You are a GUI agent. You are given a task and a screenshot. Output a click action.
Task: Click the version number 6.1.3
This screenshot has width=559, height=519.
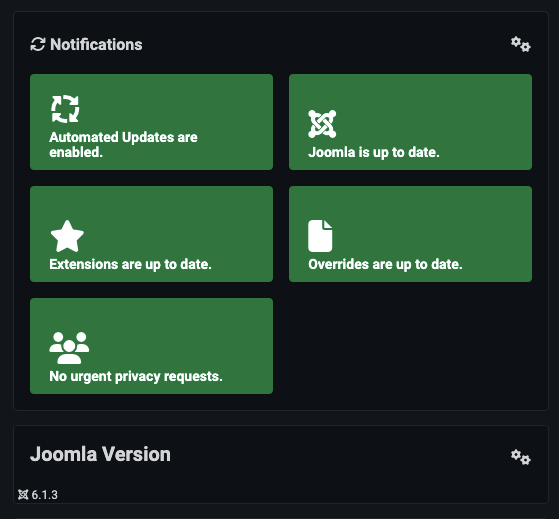45,495
